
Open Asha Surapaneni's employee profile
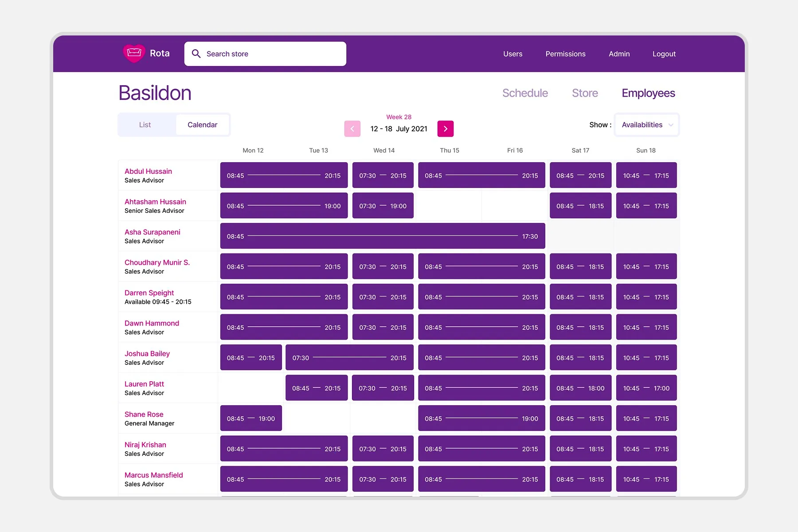coord(153,232)
